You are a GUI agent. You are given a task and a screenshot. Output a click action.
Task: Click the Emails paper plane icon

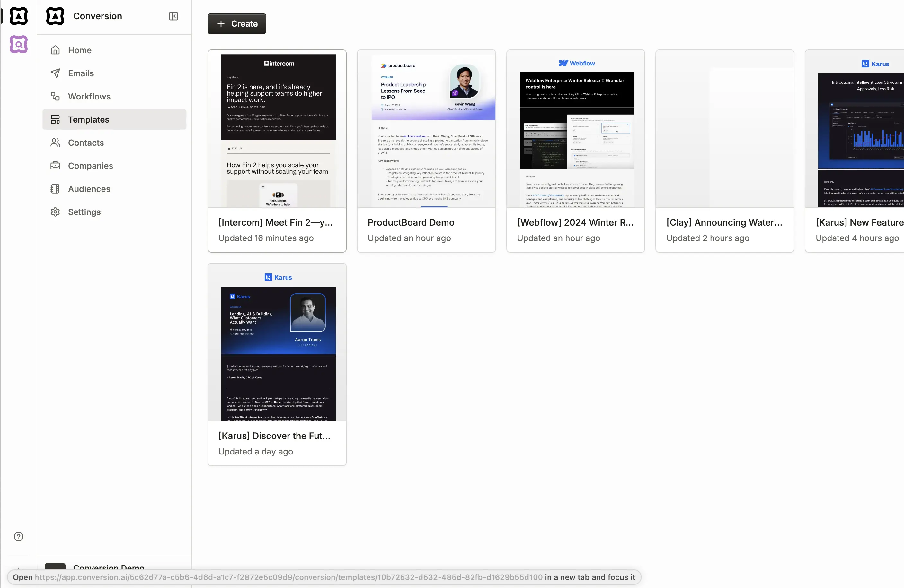[x=56, y=73]
